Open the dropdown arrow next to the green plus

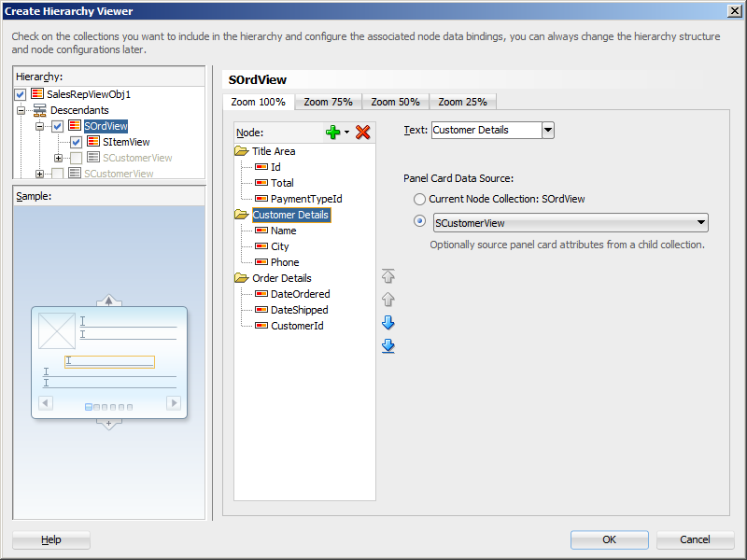(x=346, y=132)
